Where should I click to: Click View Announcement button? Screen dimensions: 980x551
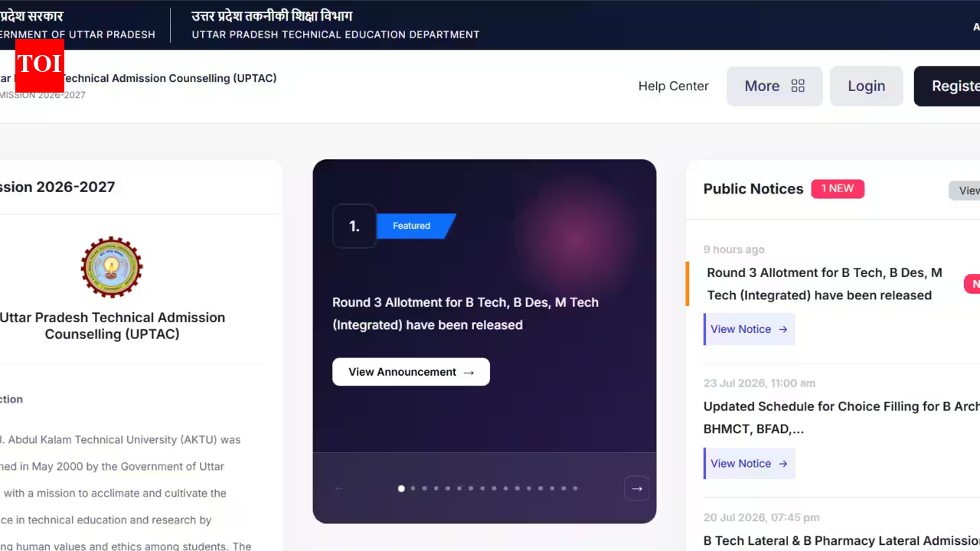[411, 372]
